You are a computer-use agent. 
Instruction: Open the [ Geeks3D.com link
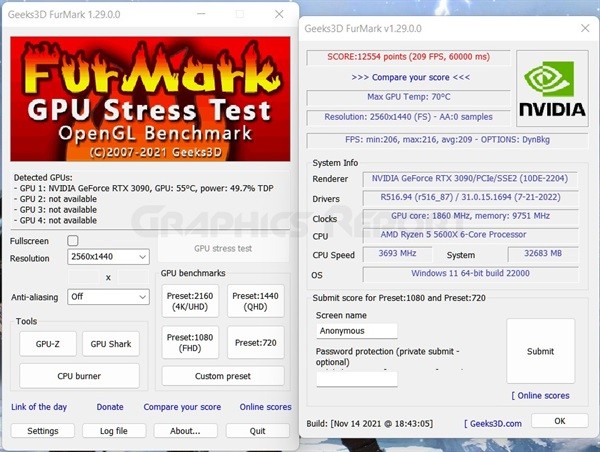(x=493, y=424)
